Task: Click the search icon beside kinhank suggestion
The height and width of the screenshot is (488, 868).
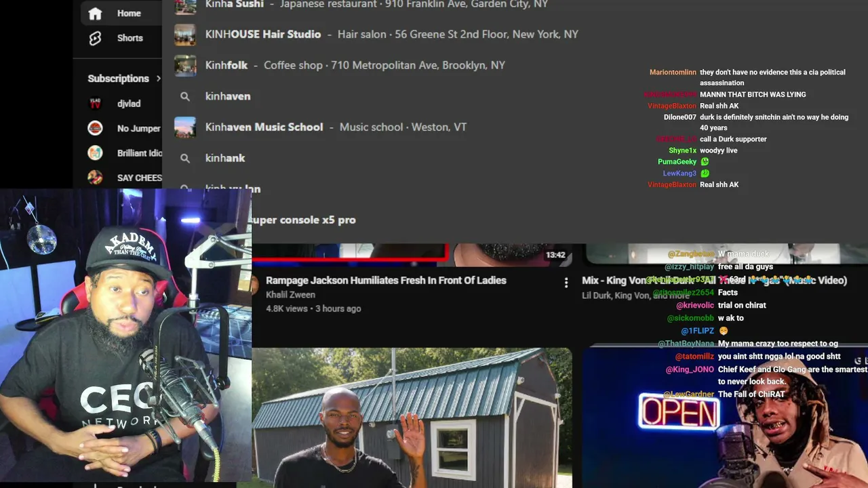Action: [x=184, y=158]
